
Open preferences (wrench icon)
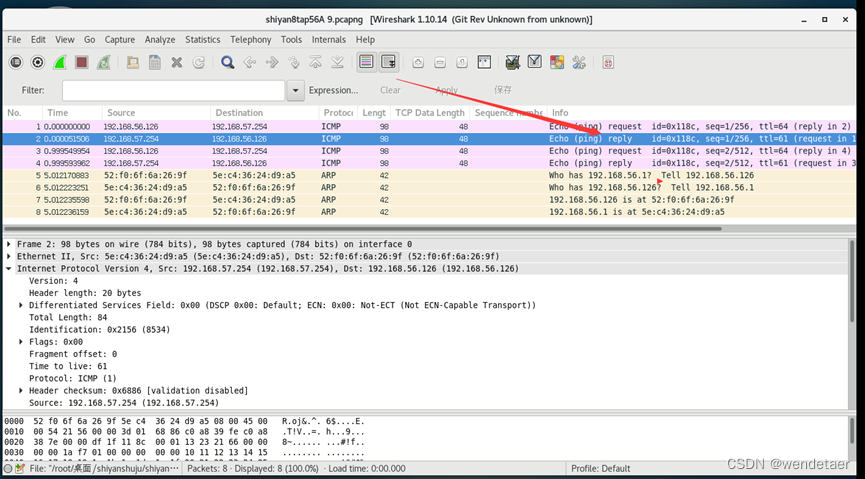[579, 62]
